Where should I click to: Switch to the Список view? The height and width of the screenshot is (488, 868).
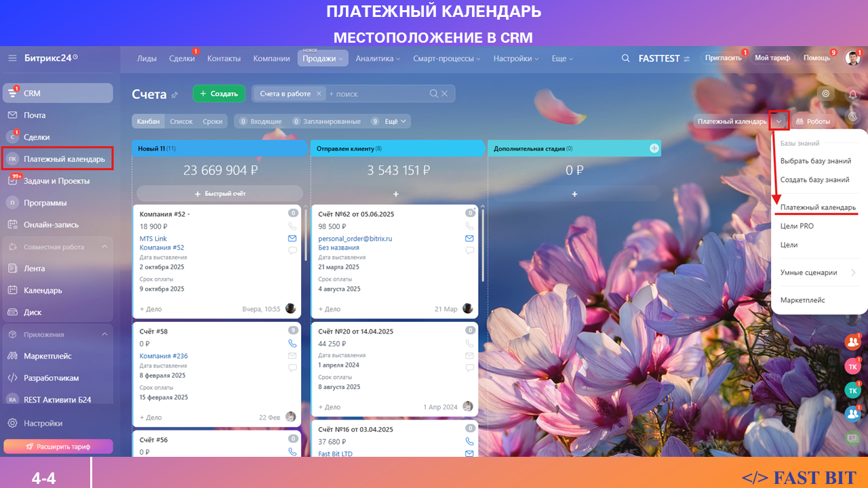181,121
